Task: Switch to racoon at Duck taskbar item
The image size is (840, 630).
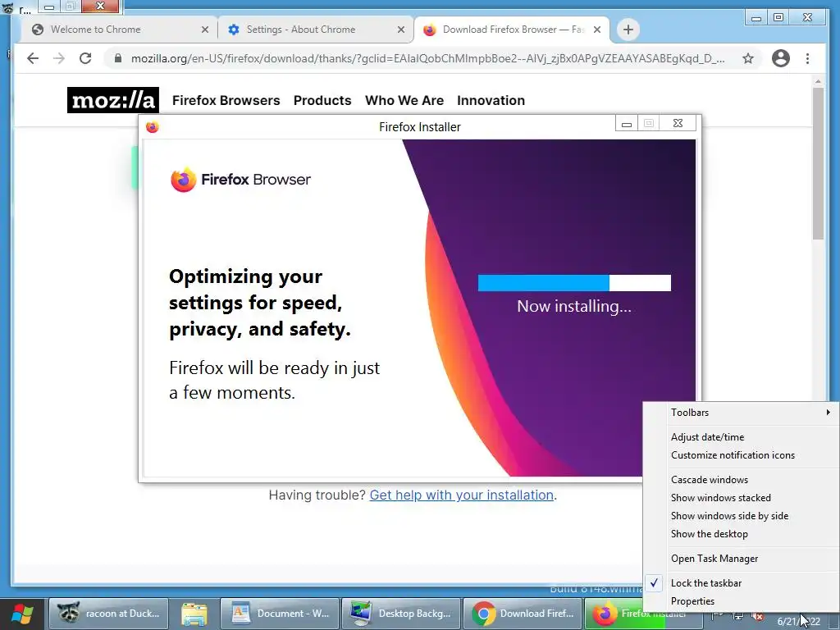Action: [x=109, y=614]
